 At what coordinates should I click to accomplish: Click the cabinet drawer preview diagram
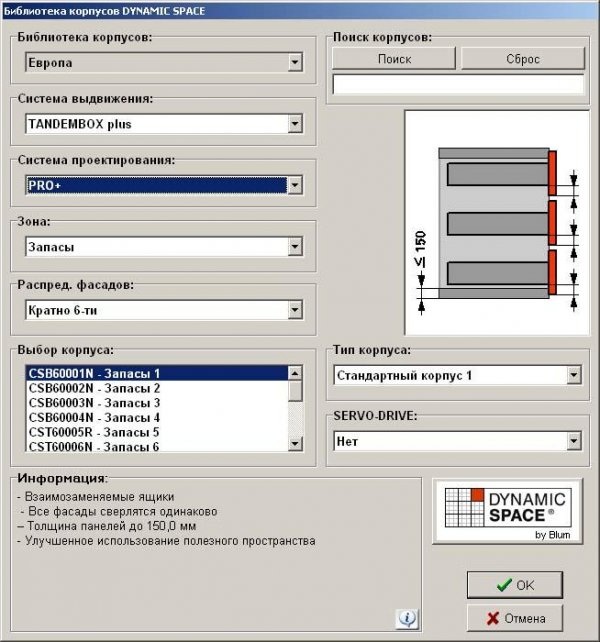click(497, 223)
